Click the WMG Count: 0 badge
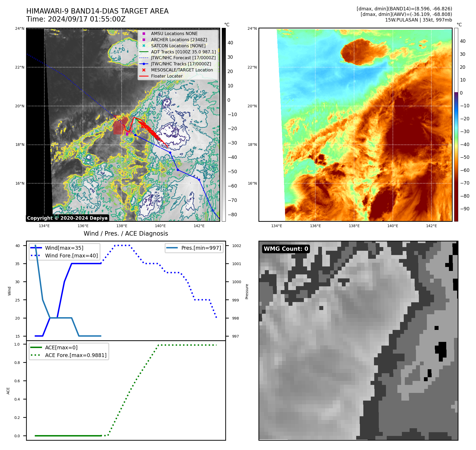 click(x=286, y=249)
